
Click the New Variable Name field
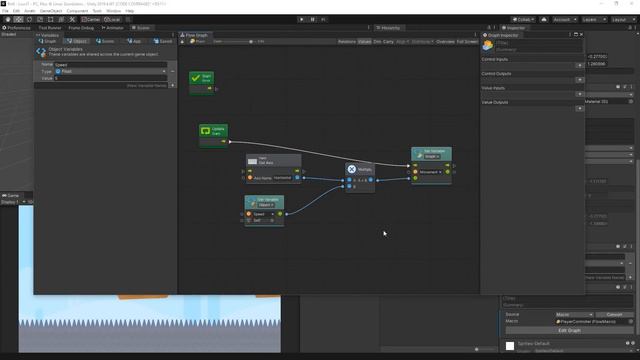(x=101, y=86)
